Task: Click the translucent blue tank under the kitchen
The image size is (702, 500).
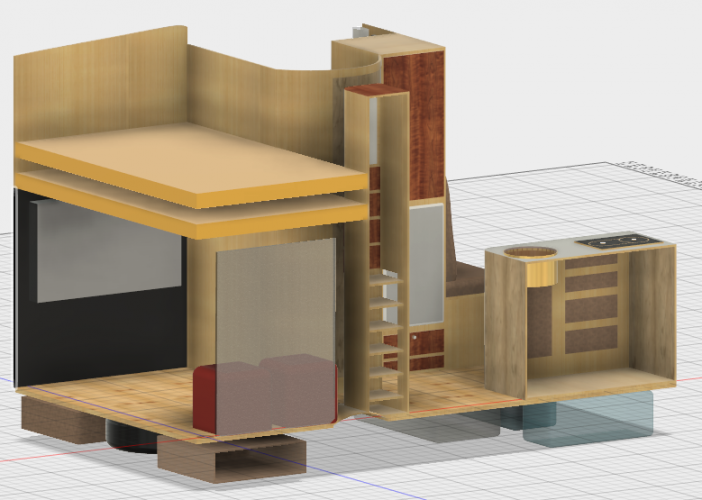Action: (590, 415)
